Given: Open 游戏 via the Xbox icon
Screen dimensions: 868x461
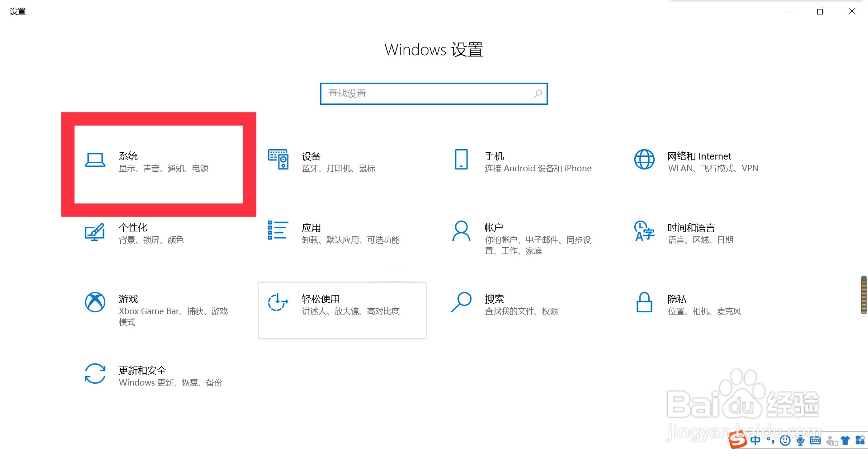Looking at the screenshot, I should (x=95, y=303).
